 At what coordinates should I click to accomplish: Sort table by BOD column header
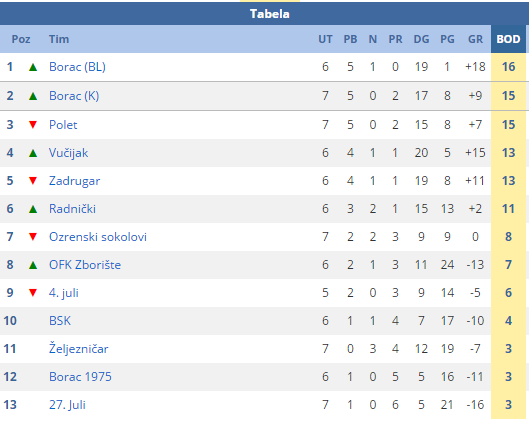point(508,39)
